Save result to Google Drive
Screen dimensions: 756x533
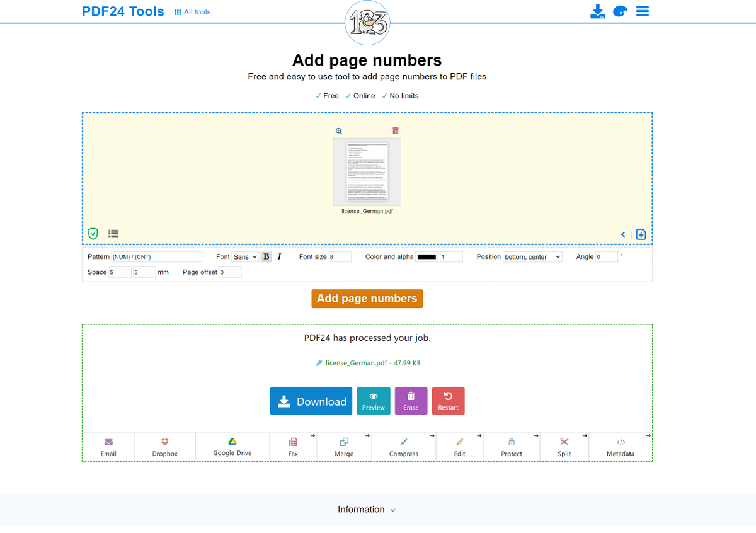(x=232, y=447)
